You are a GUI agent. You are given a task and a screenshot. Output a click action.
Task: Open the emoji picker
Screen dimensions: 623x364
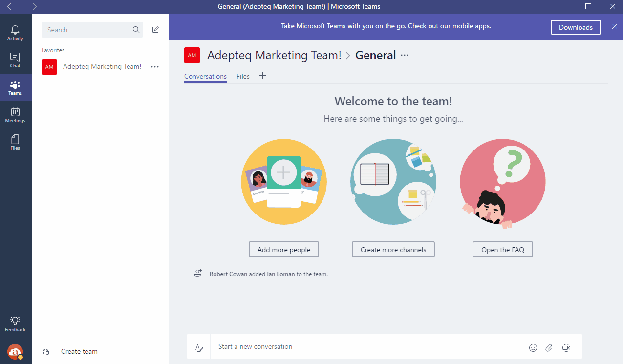[533, 348]
